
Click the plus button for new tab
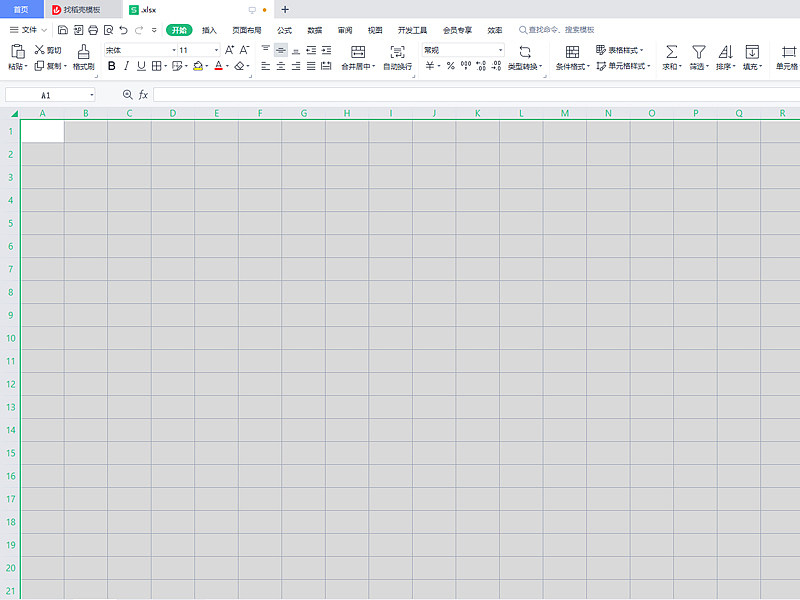(x=285, y=10)
